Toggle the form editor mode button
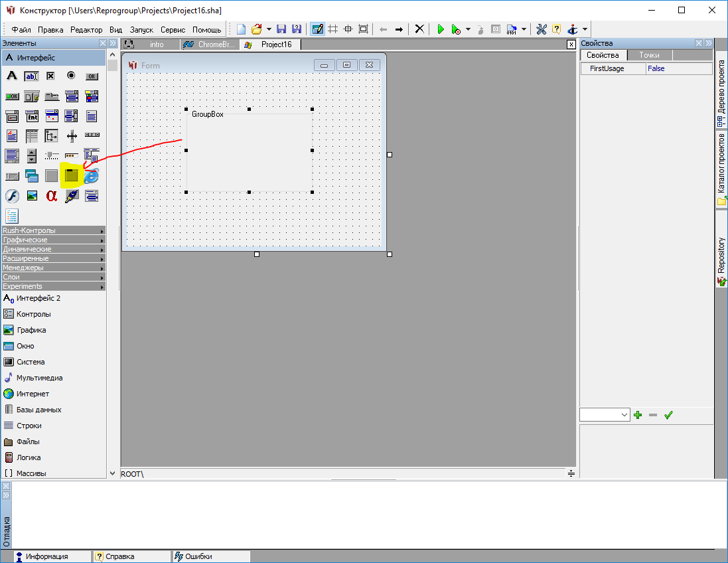This screenshot has height=563, width=728. [x=318, y=29]
